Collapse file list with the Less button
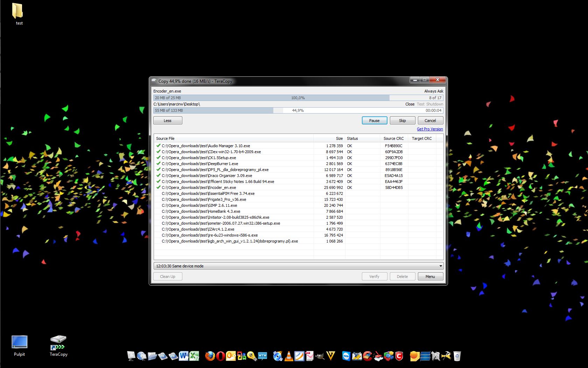The image size is (588, 368). point(168,121)
